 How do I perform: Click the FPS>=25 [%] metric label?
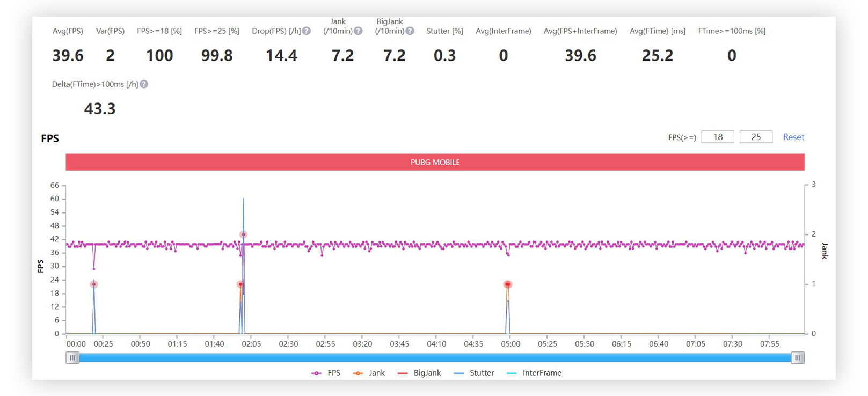217,31
